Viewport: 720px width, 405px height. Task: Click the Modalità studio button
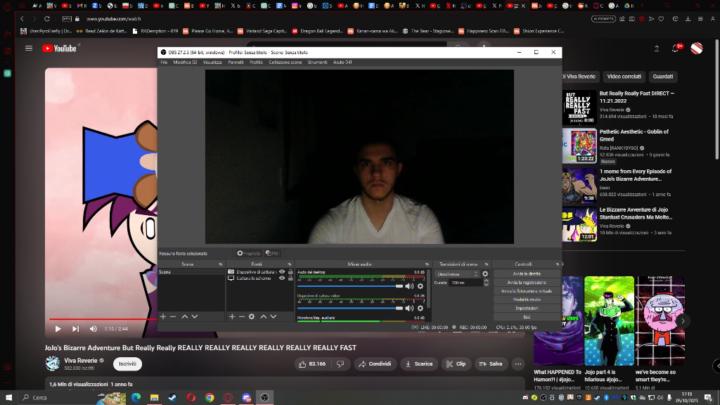pos(527,299)
